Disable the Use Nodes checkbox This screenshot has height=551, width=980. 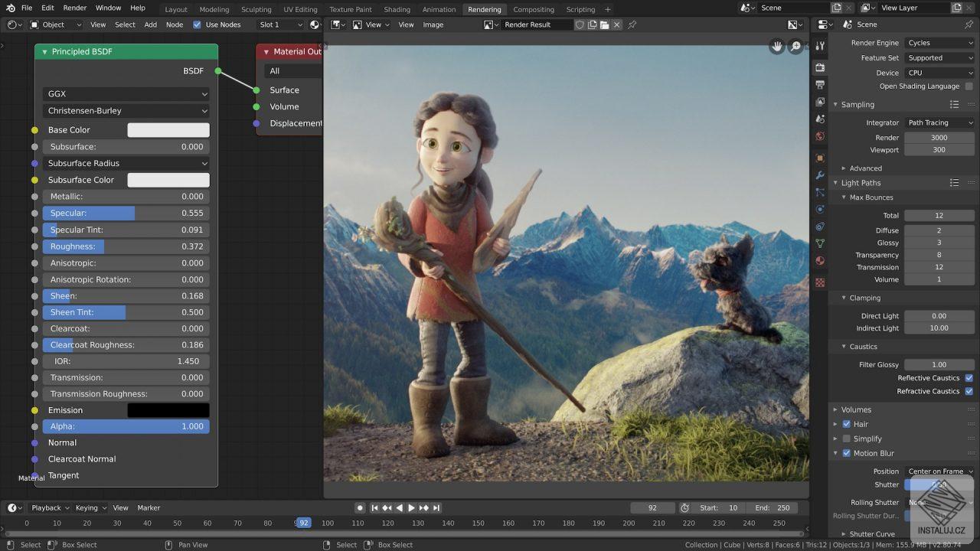197,24
